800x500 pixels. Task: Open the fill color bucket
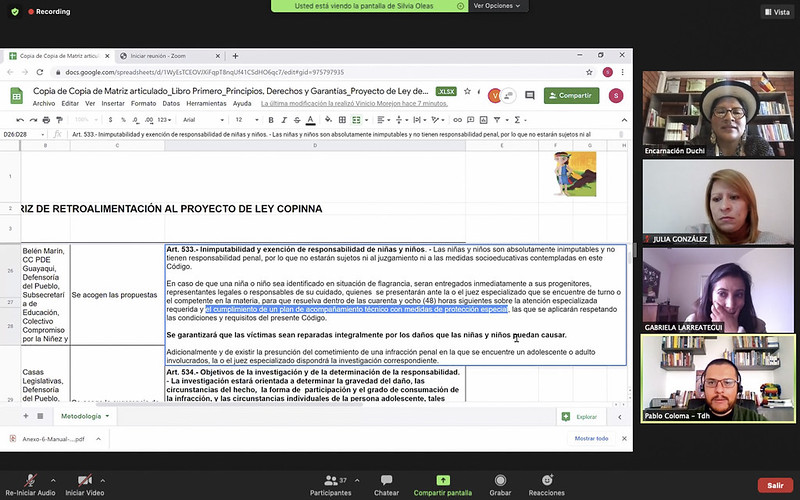click(x=329, y=120)
